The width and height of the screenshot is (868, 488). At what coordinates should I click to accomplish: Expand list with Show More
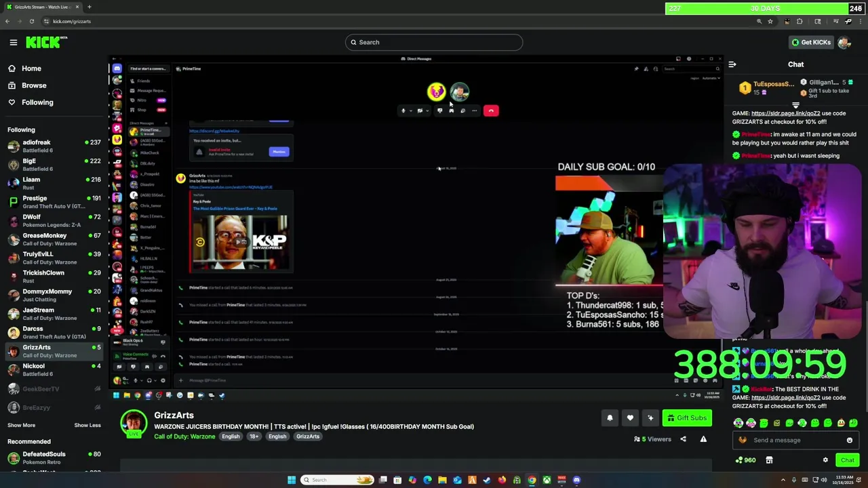(x=21, y=425)
